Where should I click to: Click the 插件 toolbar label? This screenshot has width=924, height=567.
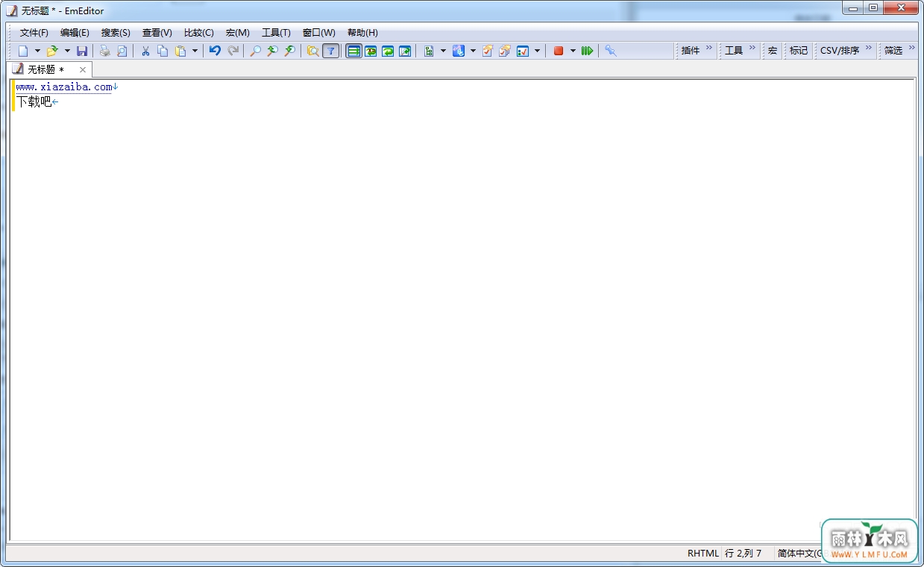(691, 51)
